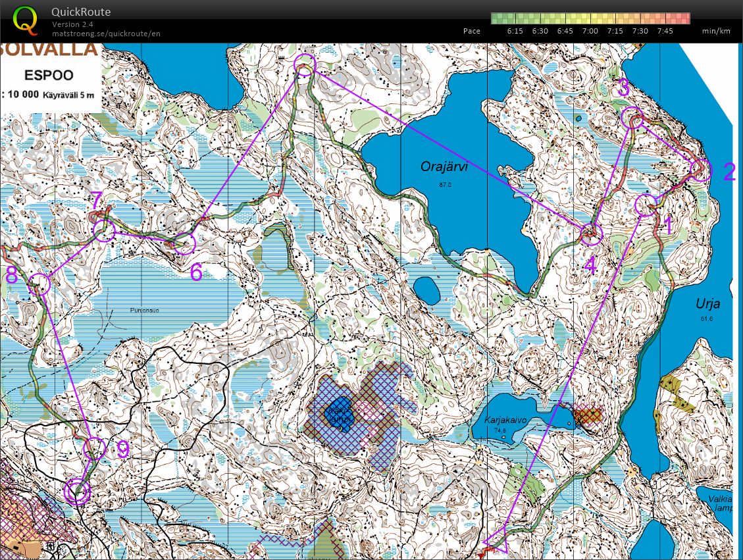Image resolution: width=743 pixels, height=560 pixels.
Task: Click the 7:45 pace value
Action: [x=665, y=31]
